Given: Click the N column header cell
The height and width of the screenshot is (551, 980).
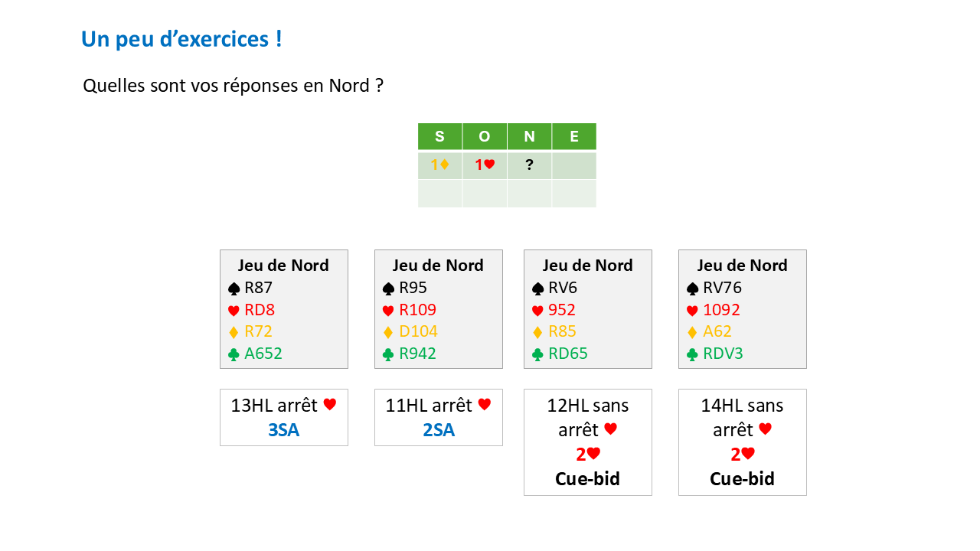Looking at the screenshot, I should (x=529, y=137).
